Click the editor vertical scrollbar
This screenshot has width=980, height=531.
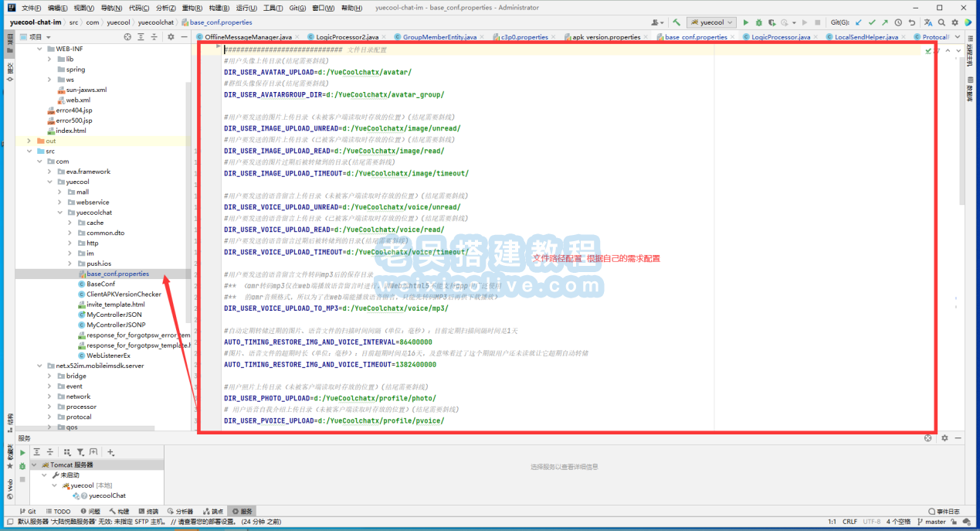pos(961,124)
